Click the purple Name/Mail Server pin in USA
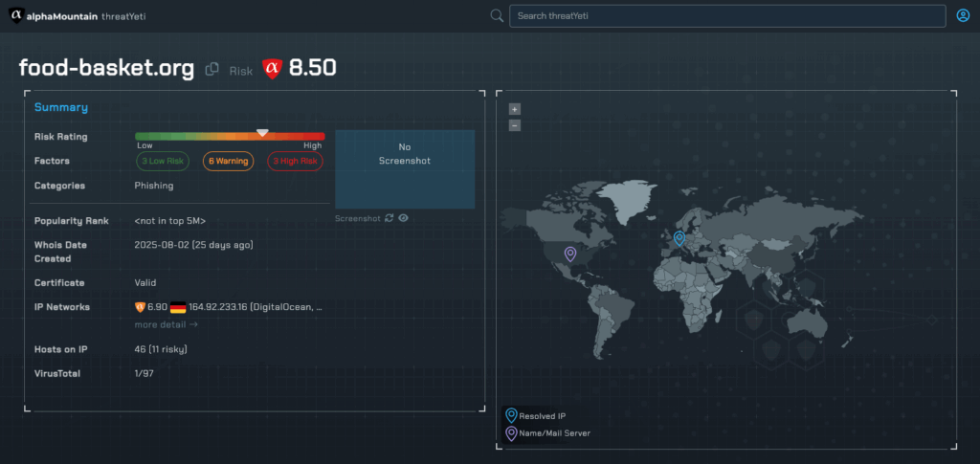This screenshot has height=464, width=980. (x=570, y=254)
